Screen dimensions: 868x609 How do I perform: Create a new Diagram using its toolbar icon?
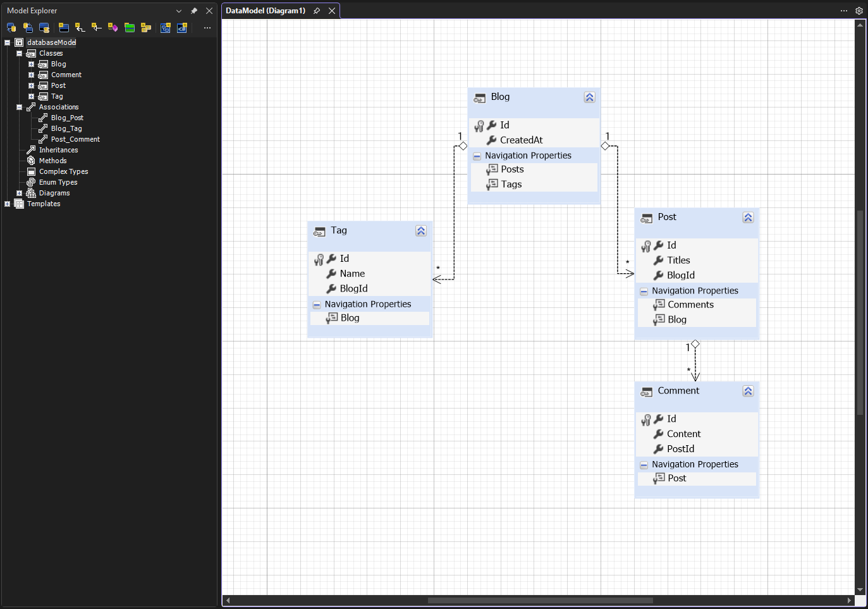[165, 27]
